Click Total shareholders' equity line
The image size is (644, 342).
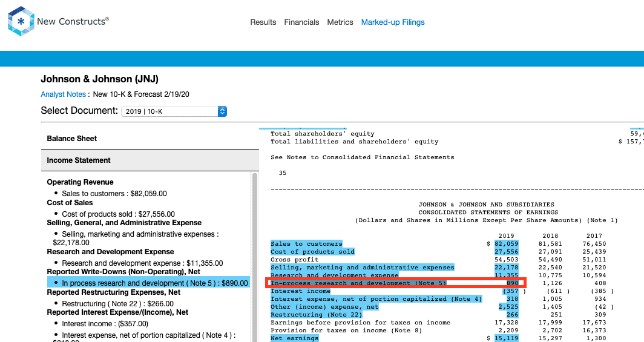pos(323,134)
